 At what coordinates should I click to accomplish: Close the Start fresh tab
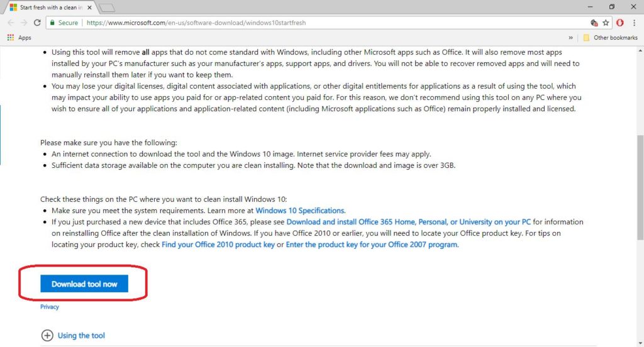tap(89, 8)
